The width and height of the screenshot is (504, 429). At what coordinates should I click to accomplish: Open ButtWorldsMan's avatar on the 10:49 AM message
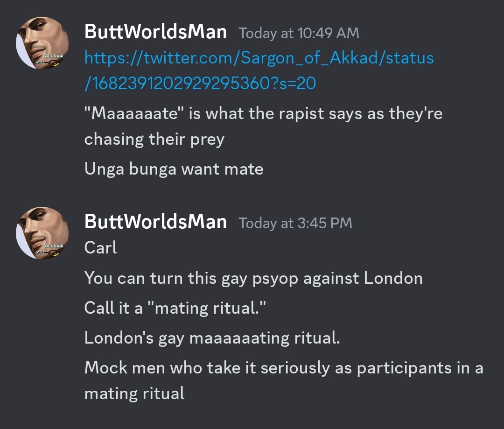pyautogui.click(x=42, y=43)
